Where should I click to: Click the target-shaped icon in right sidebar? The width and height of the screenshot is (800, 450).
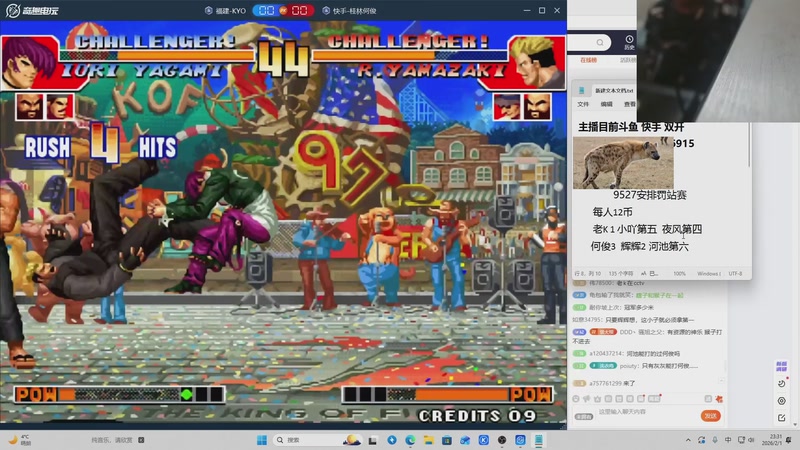(782, 401)
